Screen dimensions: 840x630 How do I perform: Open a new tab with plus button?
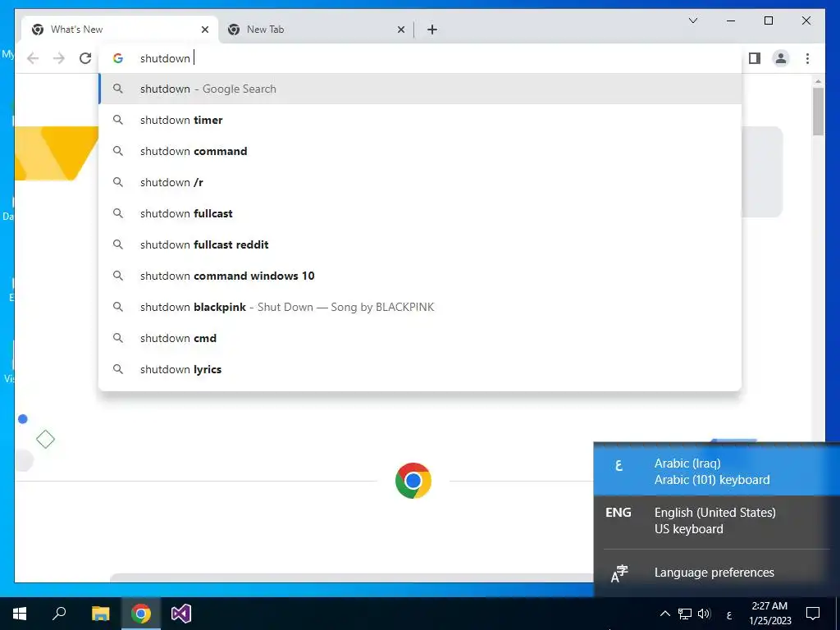tap(432, 30)
